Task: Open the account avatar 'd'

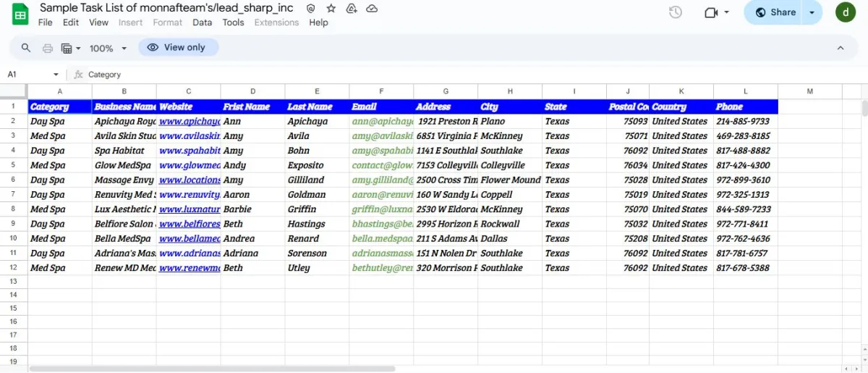Action: pyautogui.click(x=846, y=12)
